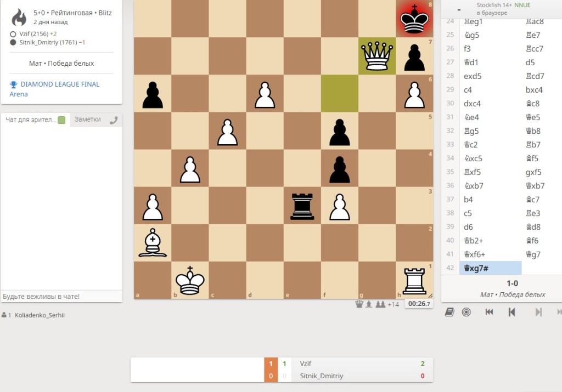
Task: Jump to move 34 Nxc5 in list
Action: tap(476, 158)
